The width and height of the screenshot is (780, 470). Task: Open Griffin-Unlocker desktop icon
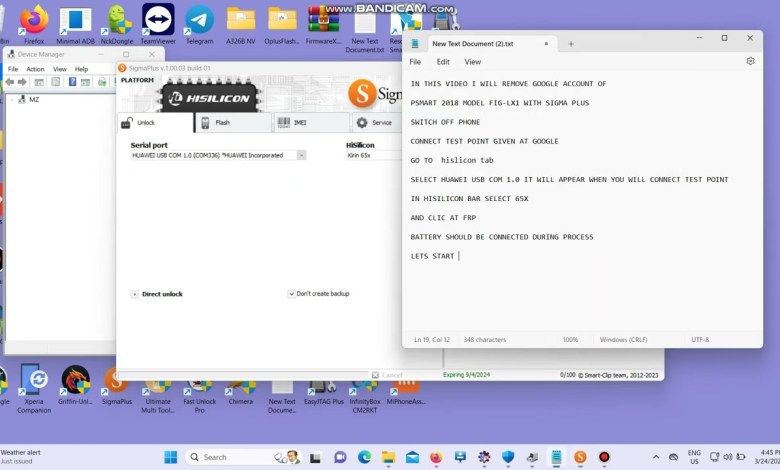[75, 381]
